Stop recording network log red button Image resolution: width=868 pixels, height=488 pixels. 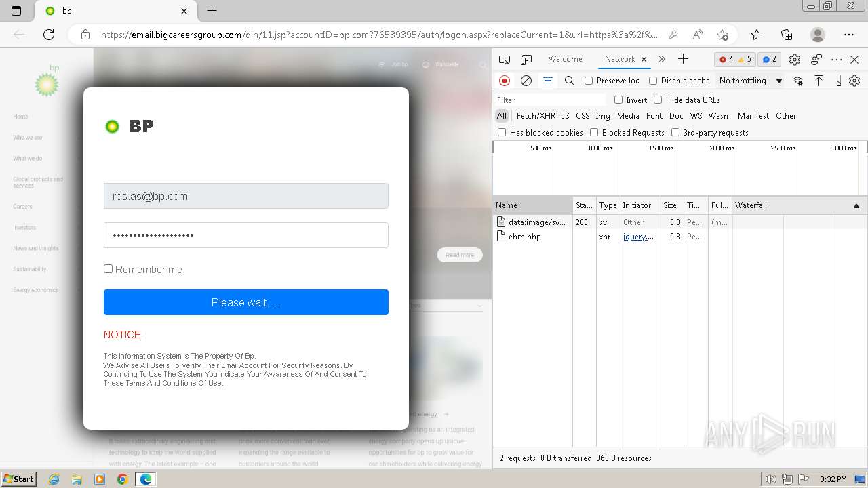505,81
